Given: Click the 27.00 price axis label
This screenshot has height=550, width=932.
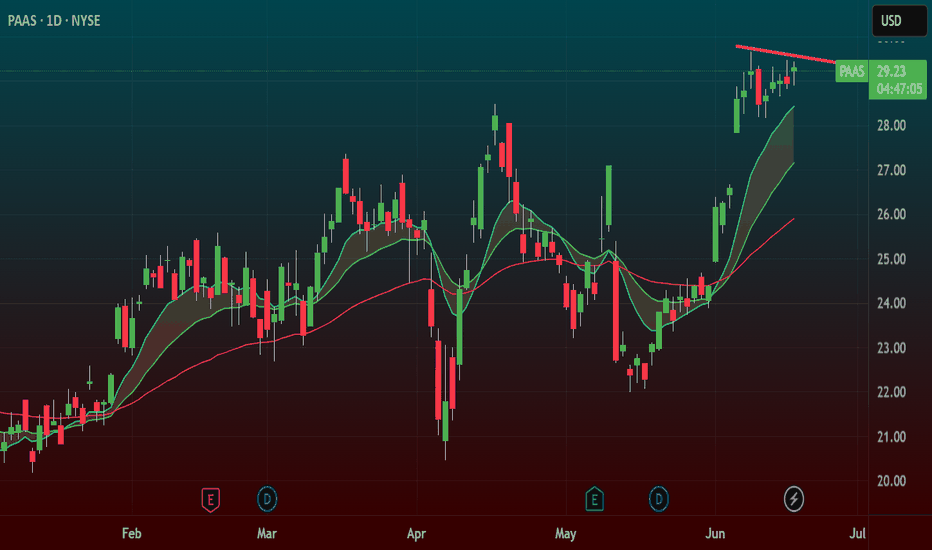Looking at the screenshot, I should [891, 170].
